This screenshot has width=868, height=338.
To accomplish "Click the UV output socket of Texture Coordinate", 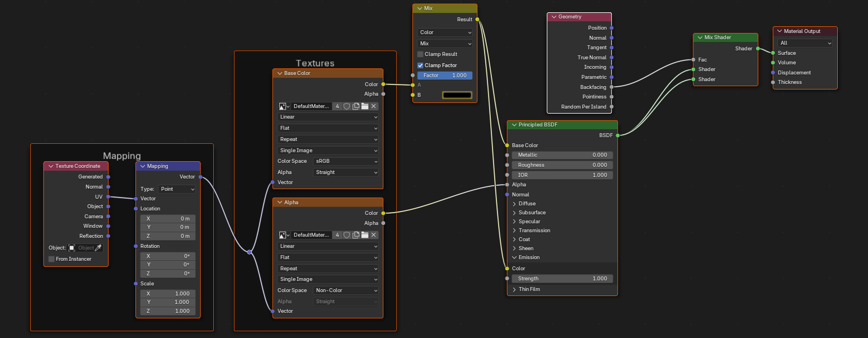I will click(108, 197).
